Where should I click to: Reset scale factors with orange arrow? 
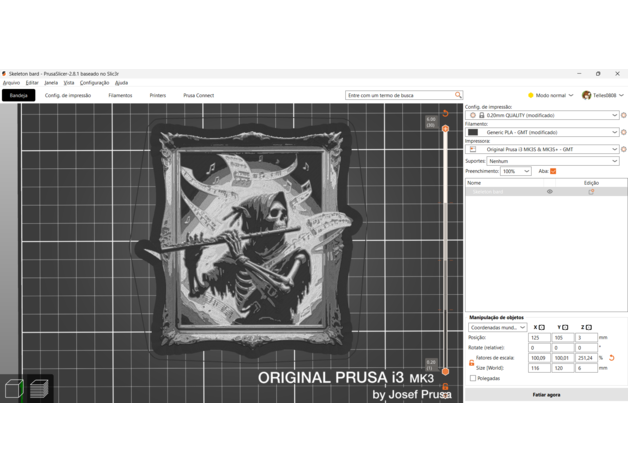(x=612, y=357)
